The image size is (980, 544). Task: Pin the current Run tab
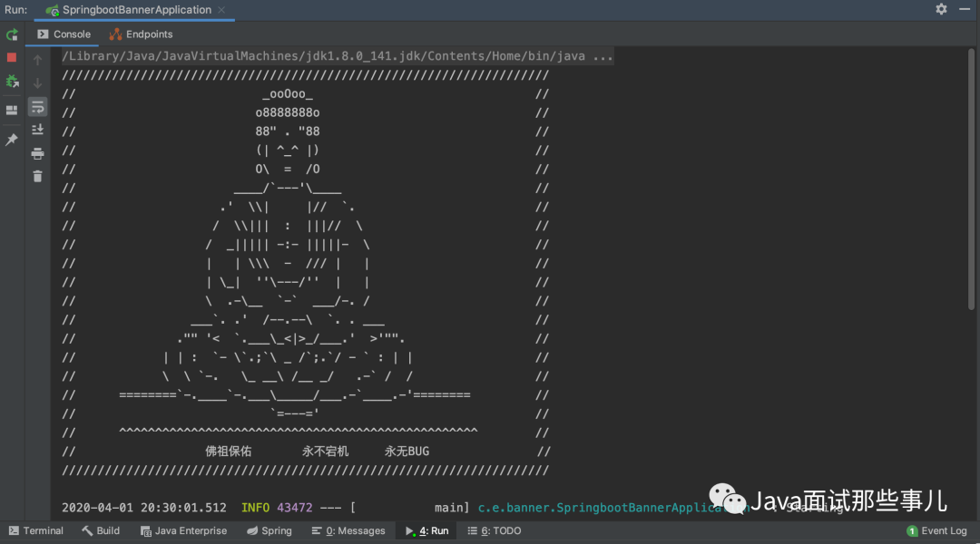click(x=12, y=140)
